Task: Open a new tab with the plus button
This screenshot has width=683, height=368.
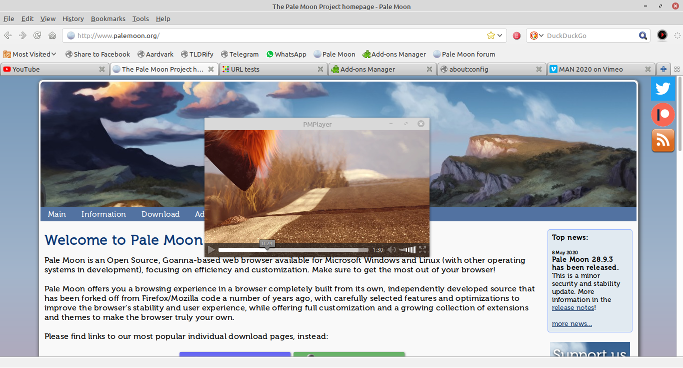Action: [663, 69]
